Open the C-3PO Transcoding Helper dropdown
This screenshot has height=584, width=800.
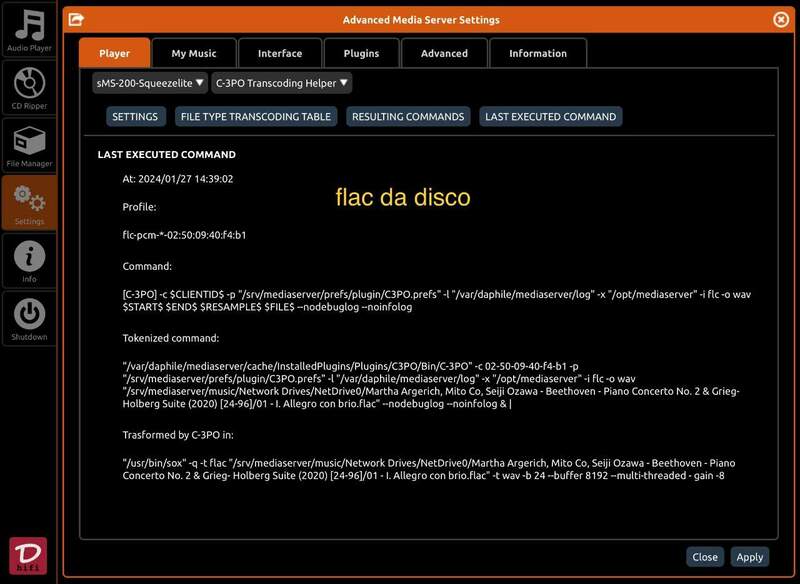[282, 83]
